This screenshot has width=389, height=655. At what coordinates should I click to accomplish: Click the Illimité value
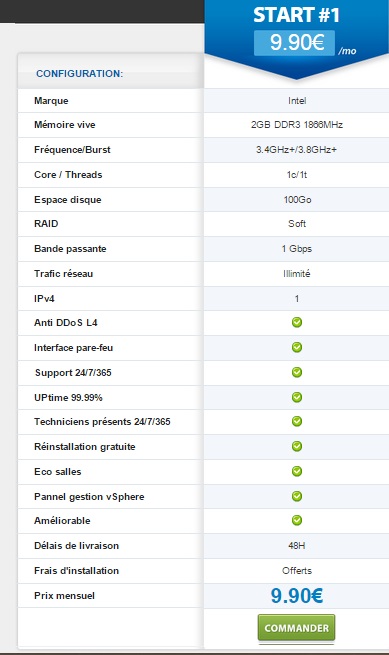click(x=297, y=274)
